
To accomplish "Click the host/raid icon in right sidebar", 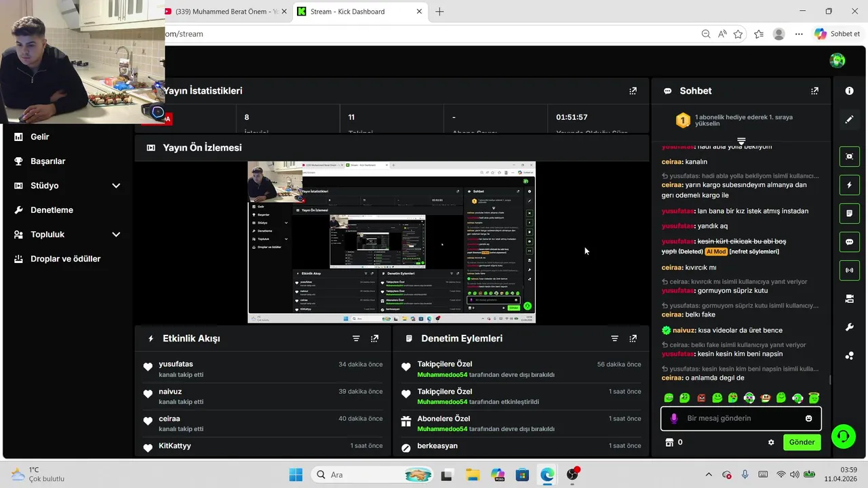I will (849, 299).
